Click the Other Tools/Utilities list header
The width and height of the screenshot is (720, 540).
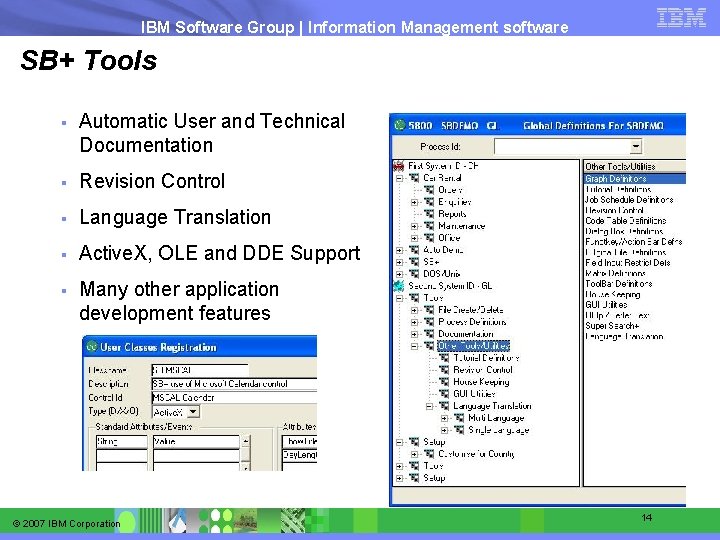(635, 166)
